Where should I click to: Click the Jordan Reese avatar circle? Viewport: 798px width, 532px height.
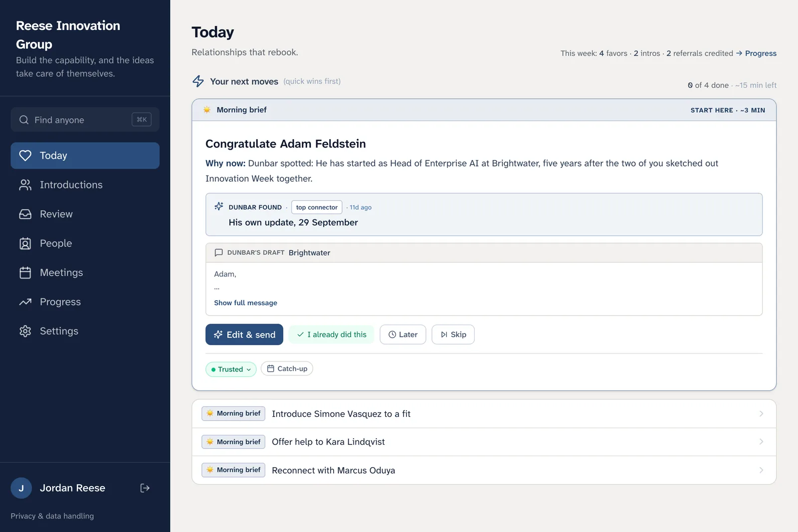tap(21, 488)
